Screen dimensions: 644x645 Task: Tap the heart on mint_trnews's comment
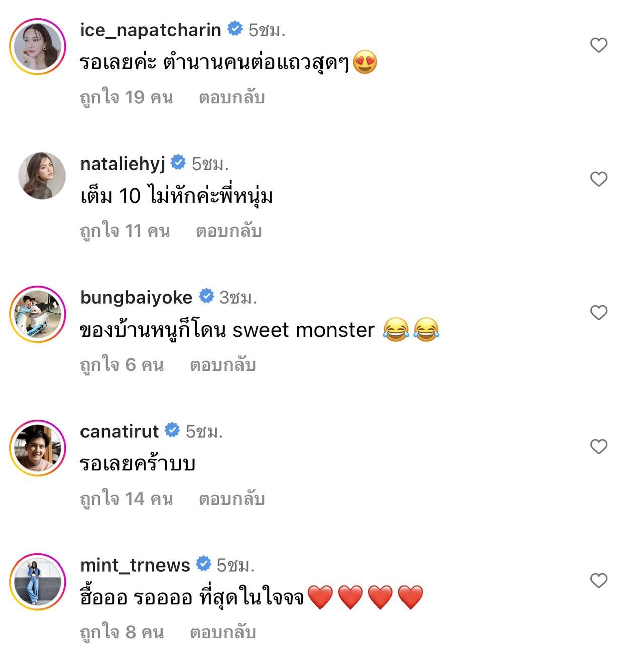(x=598, y=581)
